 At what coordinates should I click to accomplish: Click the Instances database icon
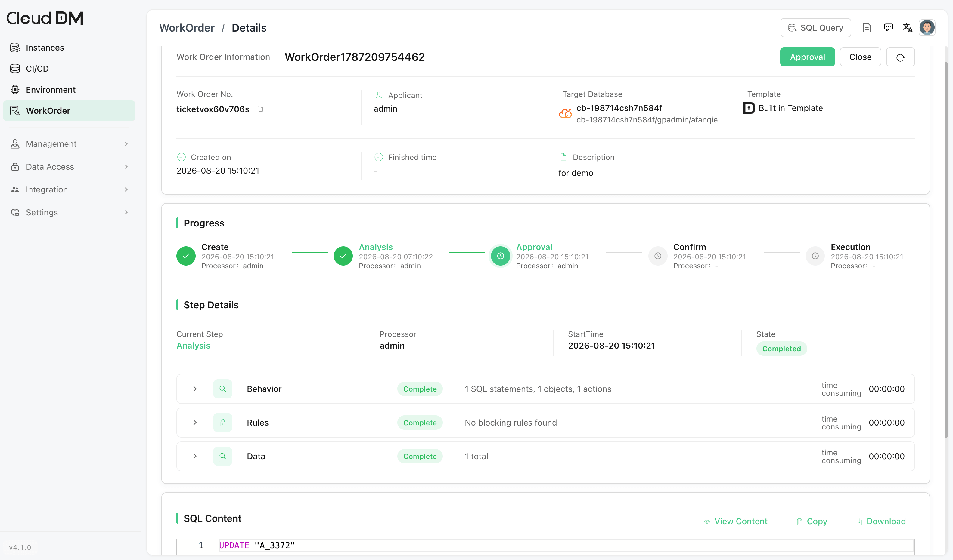click(15, 48)
